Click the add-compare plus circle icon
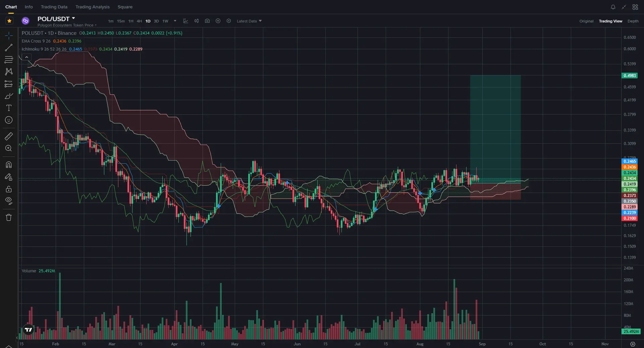 click(218, 21)
